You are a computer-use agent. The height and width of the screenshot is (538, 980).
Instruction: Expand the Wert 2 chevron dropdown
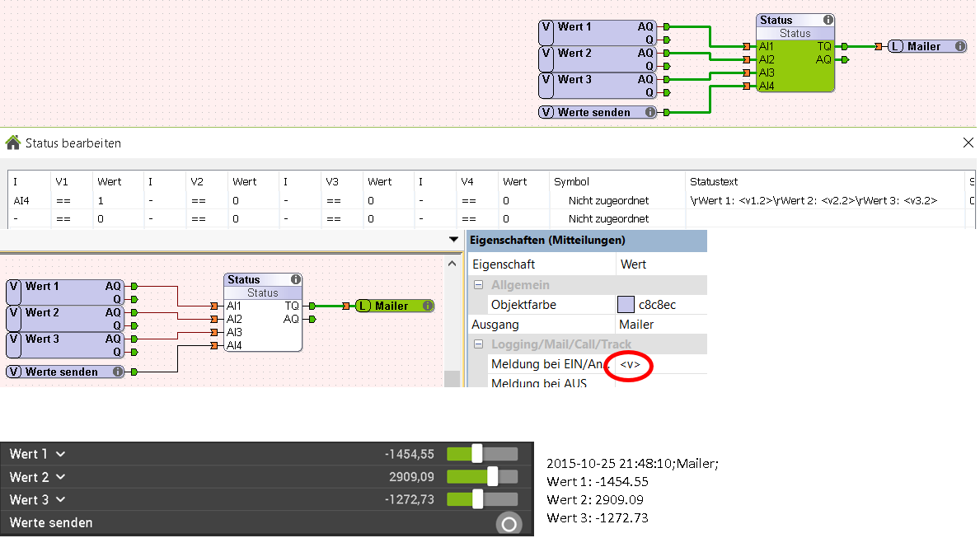click(x=61, y=477)
